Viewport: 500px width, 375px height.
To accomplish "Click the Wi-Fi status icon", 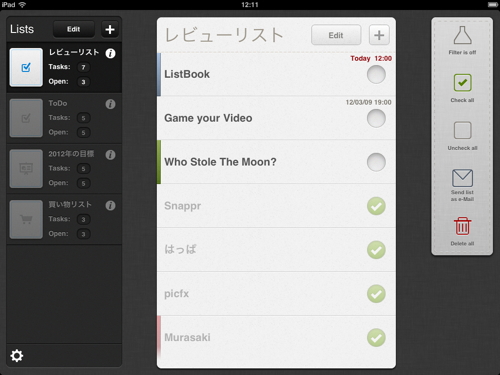I will 22,5.
